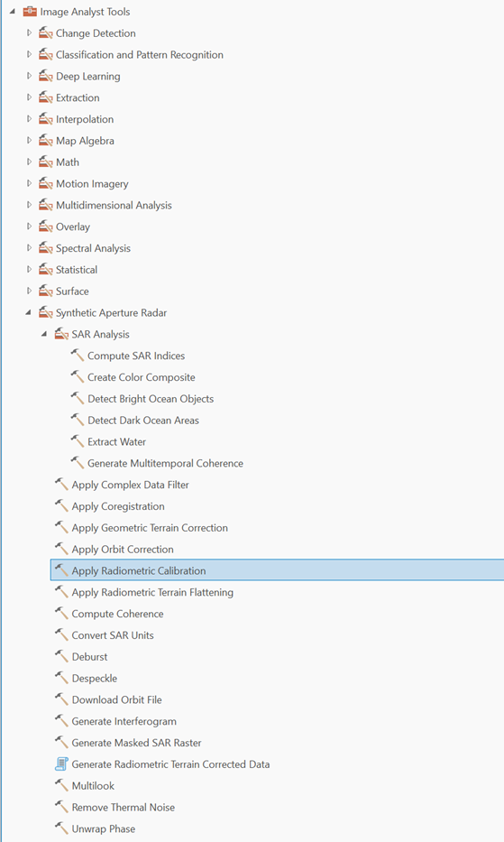Select the Math toolset label
The image size is (504, 842).
point(68,162)
